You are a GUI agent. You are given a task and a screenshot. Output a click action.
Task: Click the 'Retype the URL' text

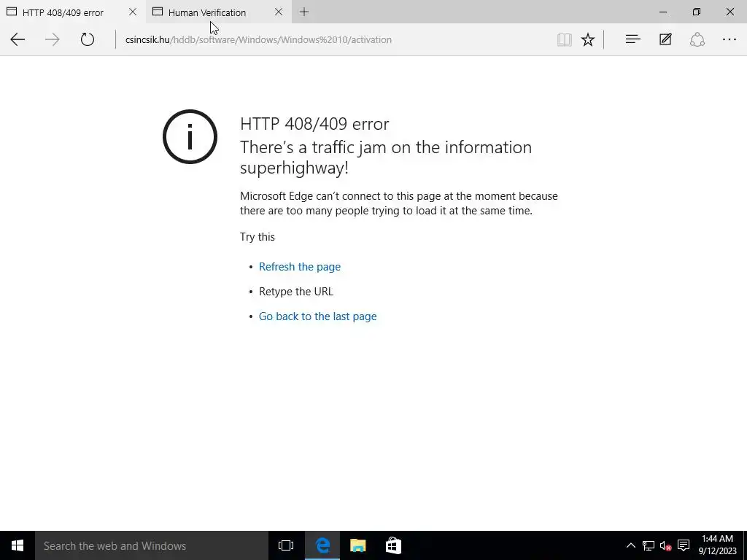[296, 292]
